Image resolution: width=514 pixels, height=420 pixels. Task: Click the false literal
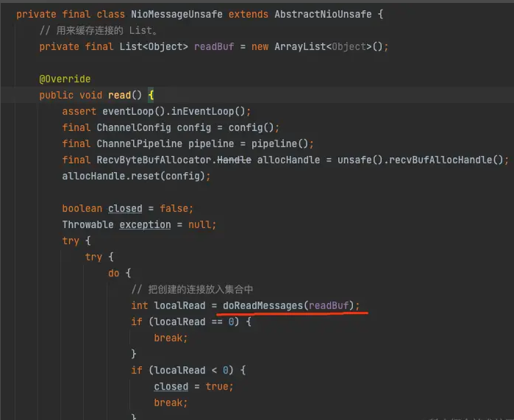pos(174,208)
